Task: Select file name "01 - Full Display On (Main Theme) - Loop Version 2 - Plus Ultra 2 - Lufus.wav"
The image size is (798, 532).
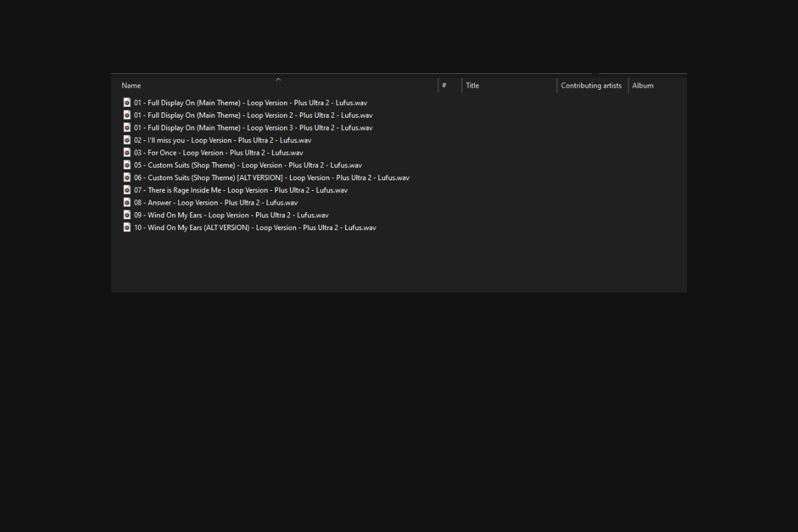Action: click(253, 115)
